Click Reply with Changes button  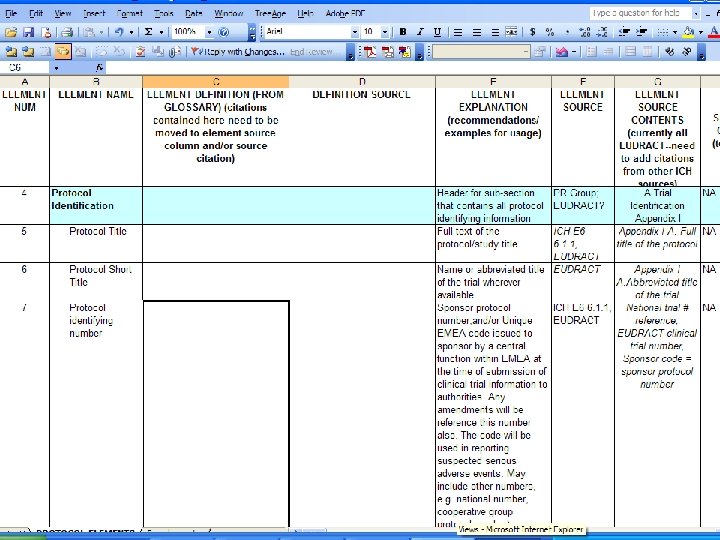(238, 52)
